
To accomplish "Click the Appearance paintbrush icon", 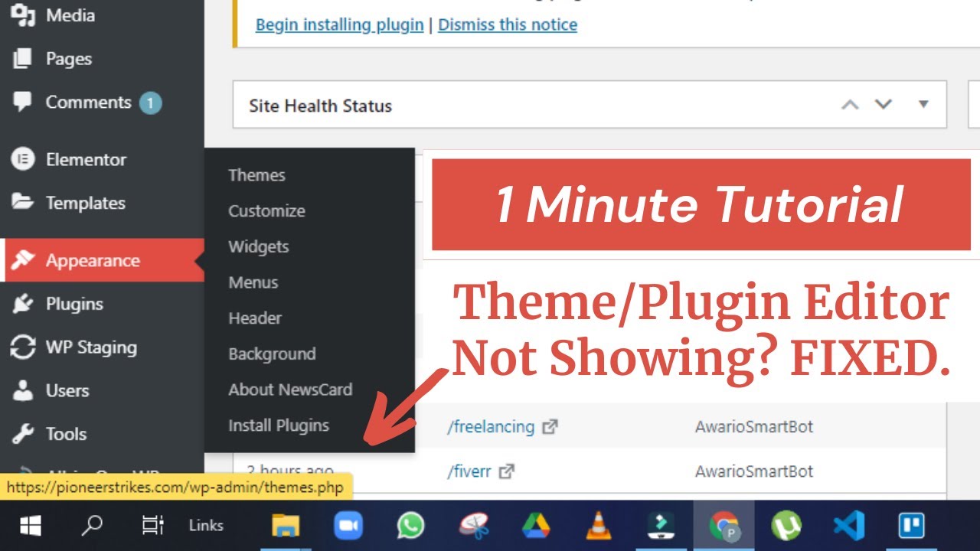I will (x=23, y=260).
